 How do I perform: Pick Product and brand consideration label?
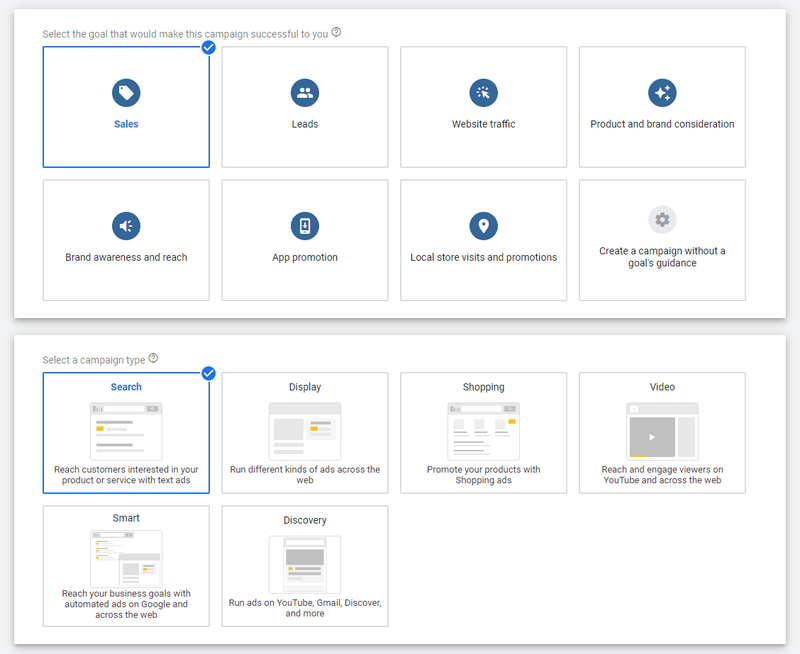coord(662,124)
